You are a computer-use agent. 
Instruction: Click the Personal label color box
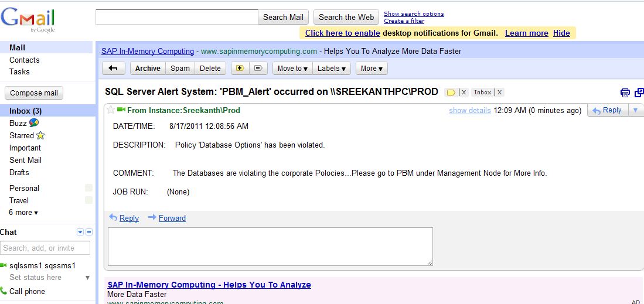[x=88, y=188]
